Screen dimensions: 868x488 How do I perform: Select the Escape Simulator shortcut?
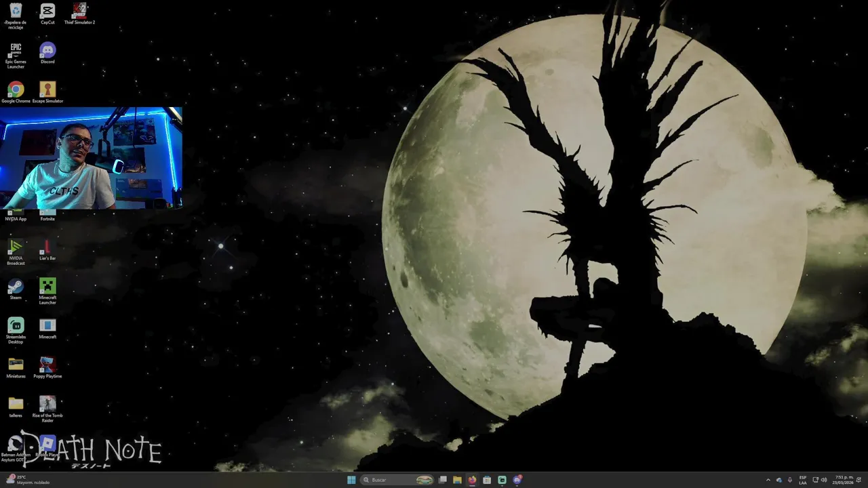(x=47, y=93)
